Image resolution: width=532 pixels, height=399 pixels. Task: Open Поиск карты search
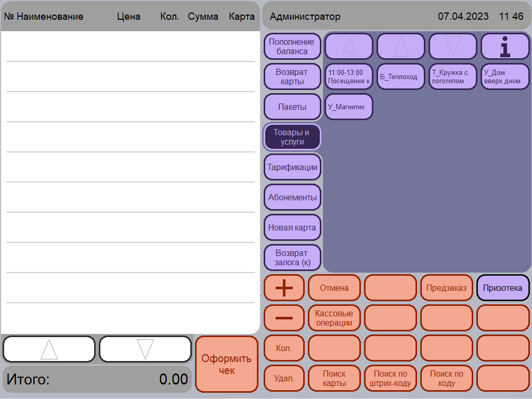(x=334, y=378)
